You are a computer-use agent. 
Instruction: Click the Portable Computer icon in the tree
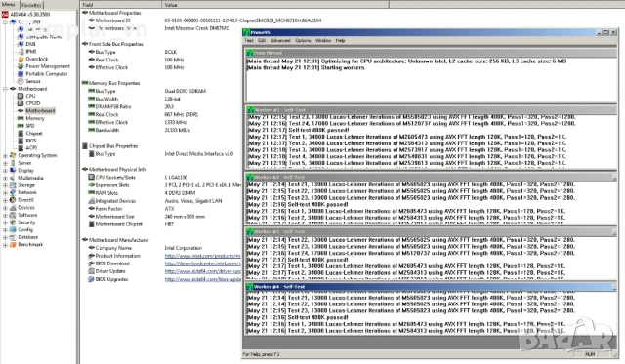[x=21, y=73]
